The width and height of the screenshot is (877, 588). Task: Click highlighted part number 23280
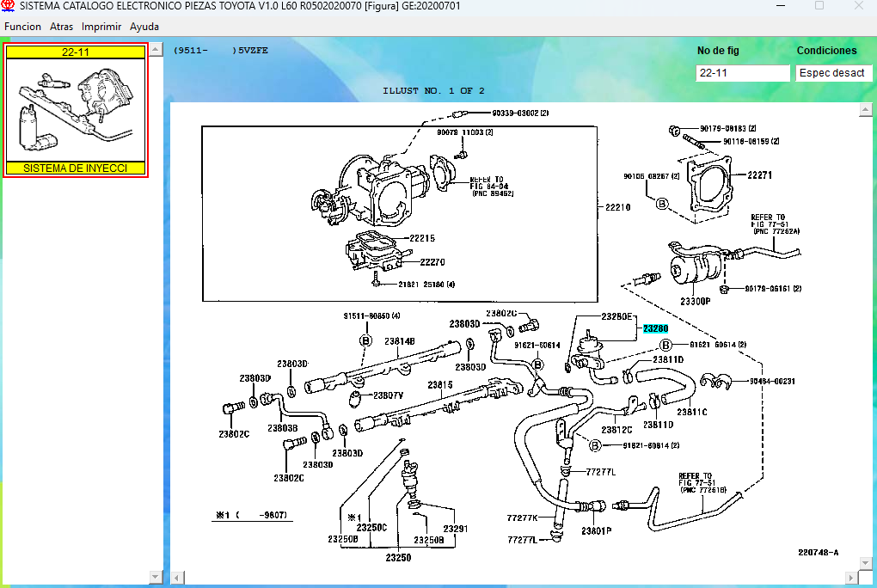(x=655, y=328)
